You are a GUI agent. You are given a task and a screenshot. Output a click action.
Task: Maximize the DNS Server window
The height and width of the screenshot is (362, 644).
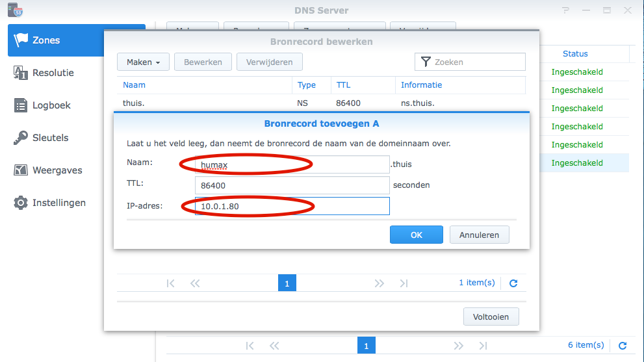(607, 10)
